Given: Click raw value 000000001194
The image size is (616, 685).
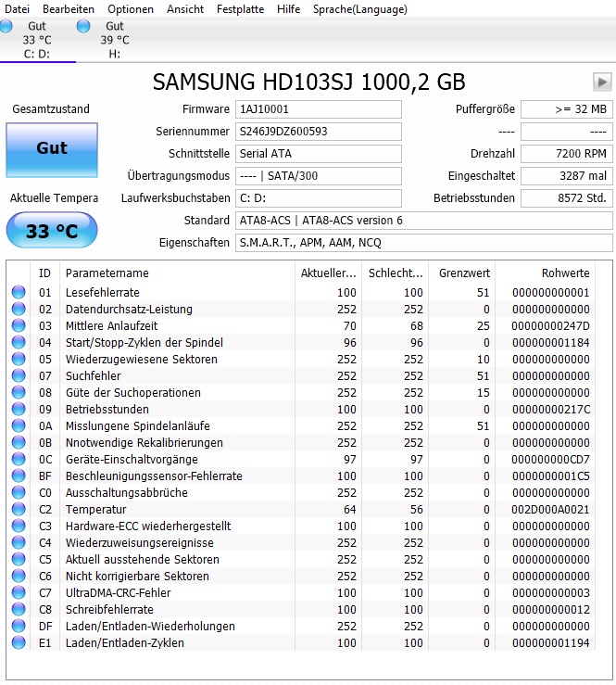Looking at the screenshot, I should pos(550,643).
